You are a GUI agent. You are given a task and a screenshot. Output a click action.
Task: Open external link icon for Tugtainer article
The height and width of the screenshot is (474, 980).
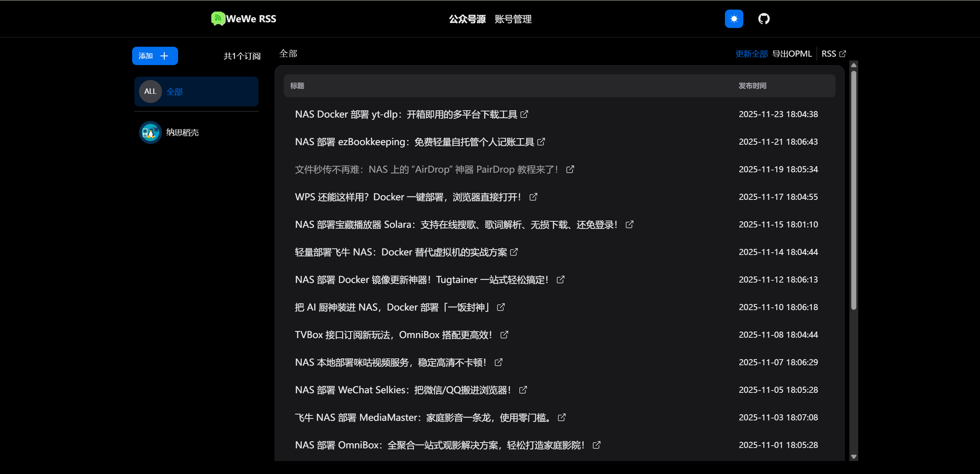560,279
